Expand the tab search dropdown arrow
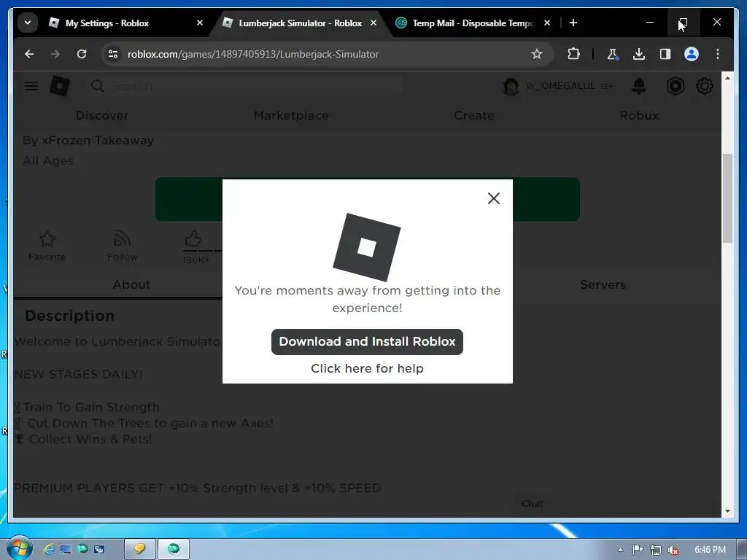The width and height of the screenshot is (747, 560). [28, 23]
